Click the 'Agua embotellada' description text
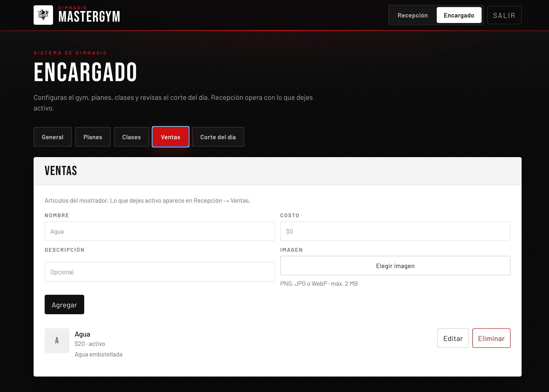Viewport: 549px width, 392px height. coord(99,354)
